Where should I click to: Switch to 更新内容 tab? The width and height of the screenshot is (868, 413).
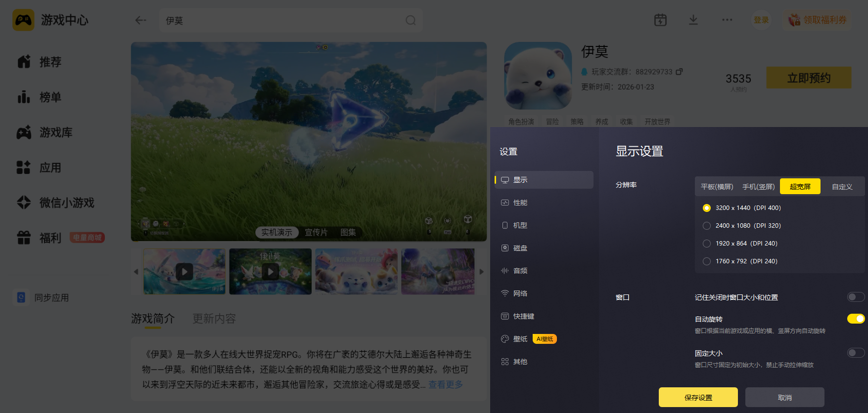point(214,319)
